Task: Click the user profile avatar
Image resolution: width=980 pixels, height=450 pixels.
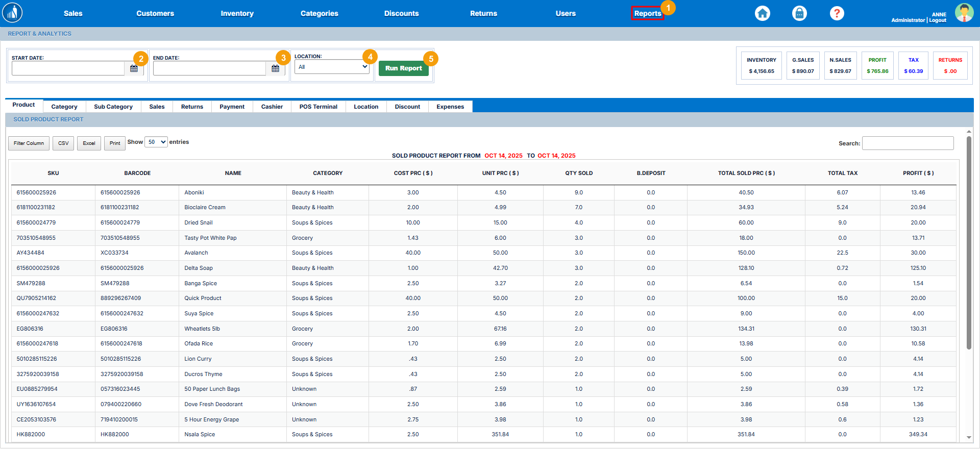Action: click(964, 13)
